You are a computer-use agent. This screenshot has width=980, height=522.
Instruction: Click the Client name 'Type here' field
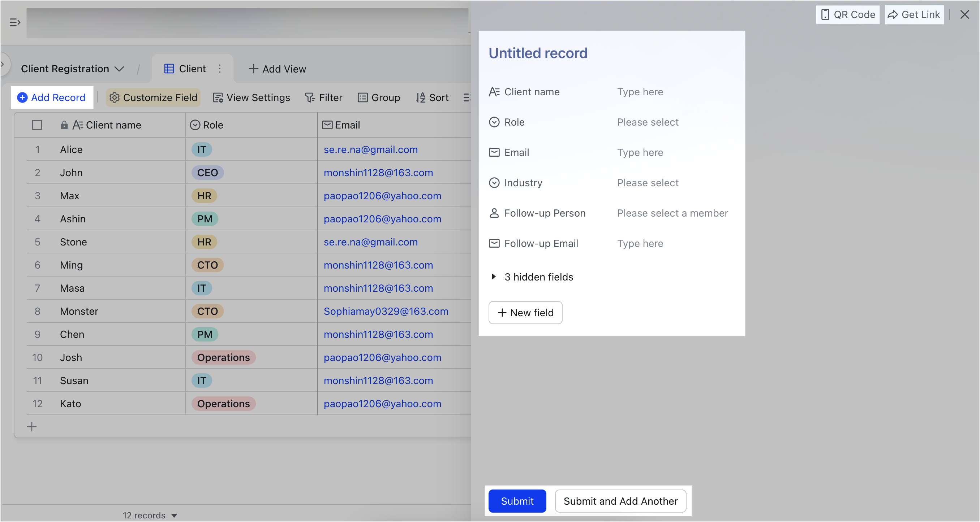(640, 92)
